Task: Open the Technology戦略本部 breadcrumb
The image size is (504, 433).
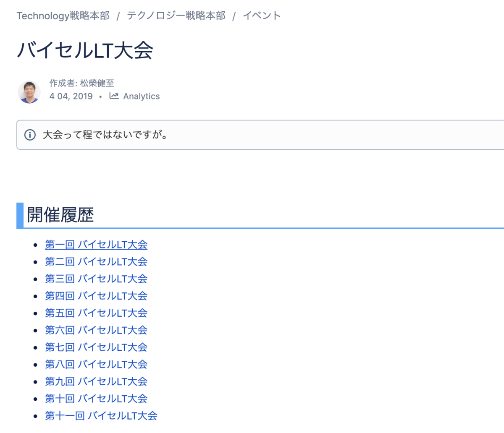Action: tap(62, 16)
